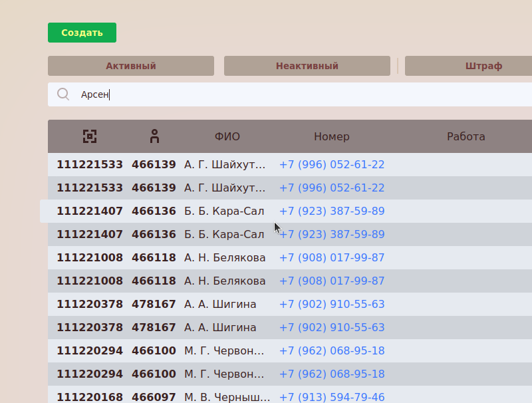Select the Активный status filter

coord(131,66)
